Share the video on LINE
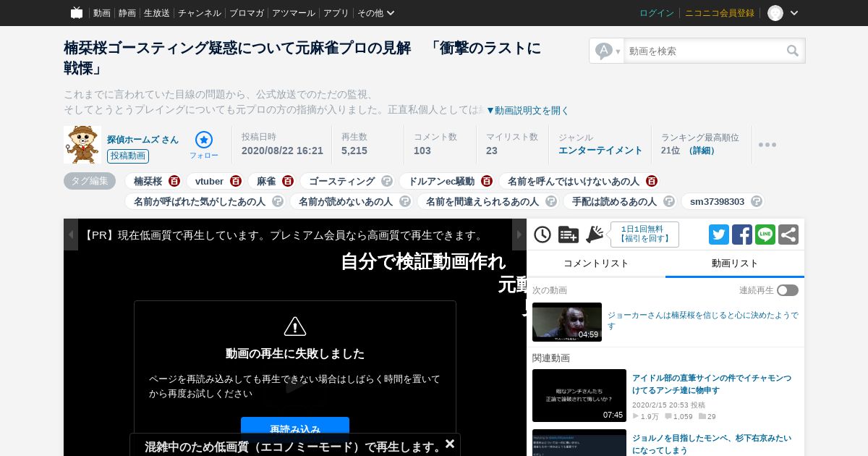868x456 pixels. point(765,235)
